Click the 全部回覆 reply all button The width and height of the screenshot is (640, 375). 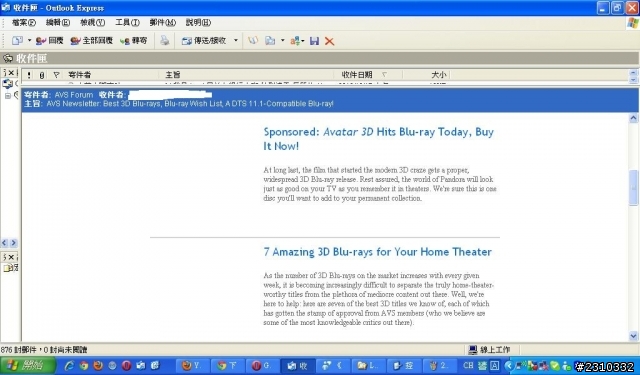pyautogui.click(x=91, y=40)
